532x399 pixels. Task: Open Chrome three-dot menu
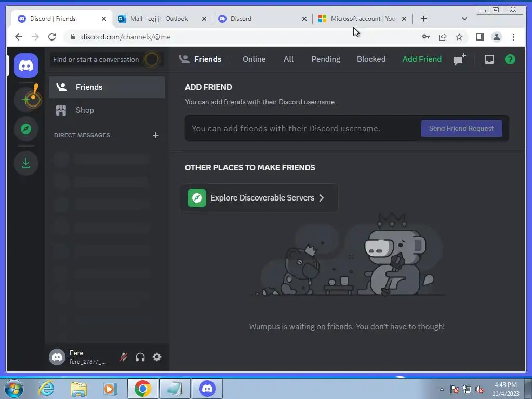pos(513,37)
